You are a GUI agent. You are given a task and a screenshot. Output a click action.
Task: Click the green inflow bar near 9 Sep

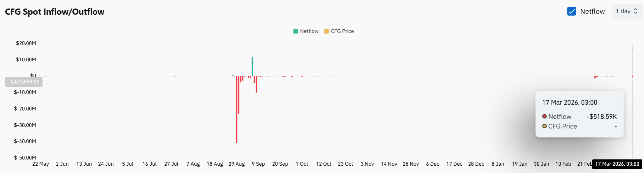click(252, 66)
